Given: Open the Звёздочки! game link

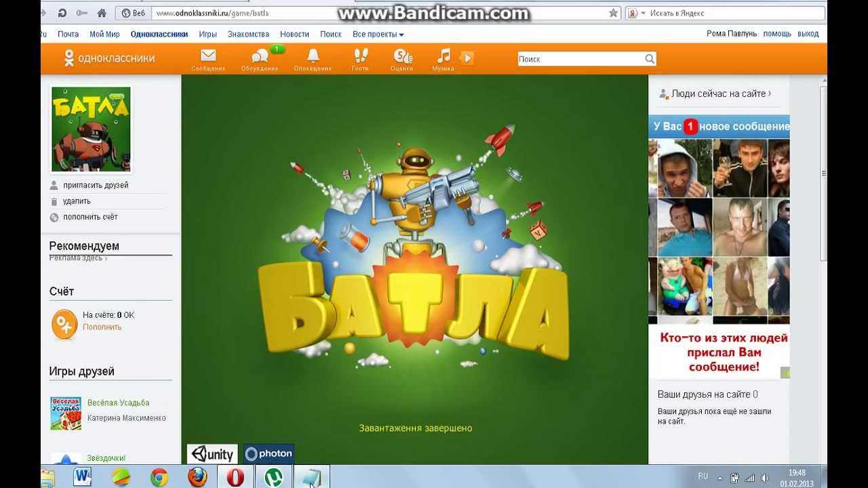Looking at the screenshot, I should [x=106, y=458].
